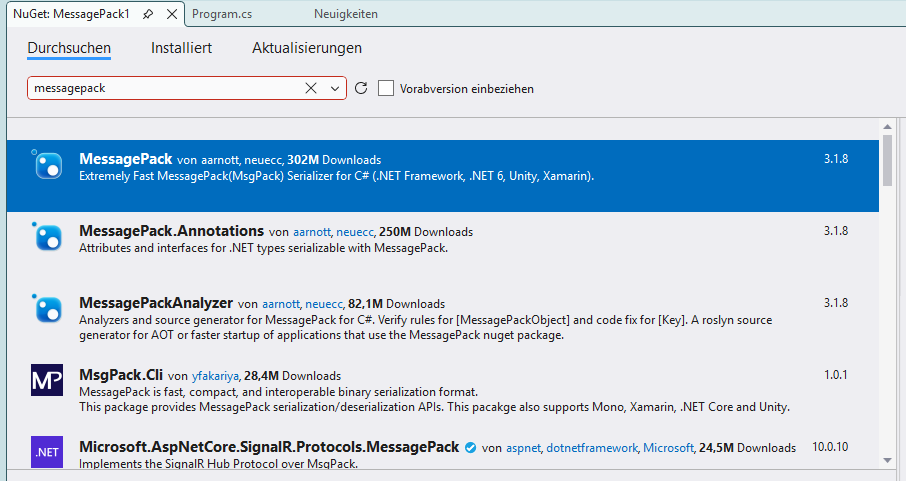Click the package list scrollbar thumb
This screenshot has height=481, width=906.
click(888, 161)
